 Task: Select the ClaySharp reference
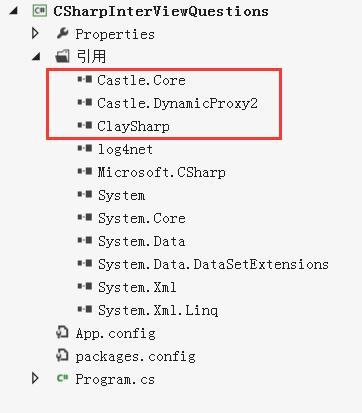133,126
